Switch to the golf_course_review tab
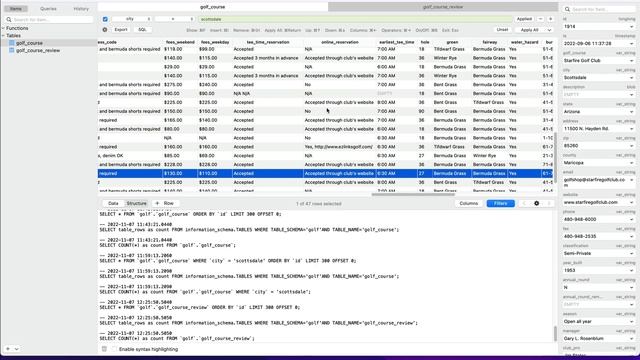Screen dimensions: 640x360 443,7
